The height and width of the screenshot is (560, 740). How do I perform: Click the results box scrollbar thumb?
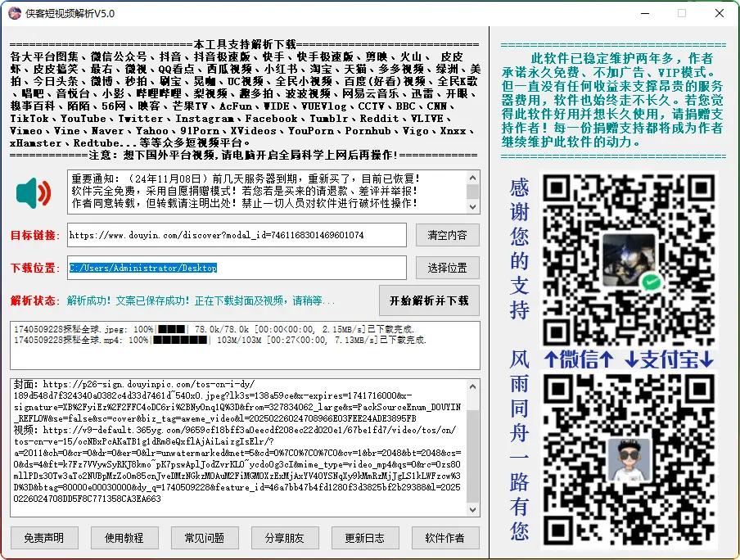[x=472, y=456]
